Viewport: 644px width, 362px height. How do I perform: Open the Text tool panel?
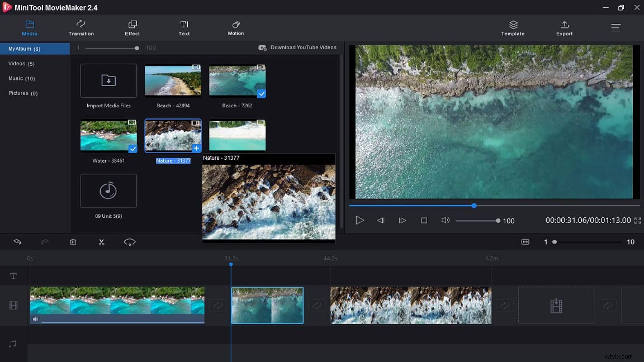[x=184, y=28]
